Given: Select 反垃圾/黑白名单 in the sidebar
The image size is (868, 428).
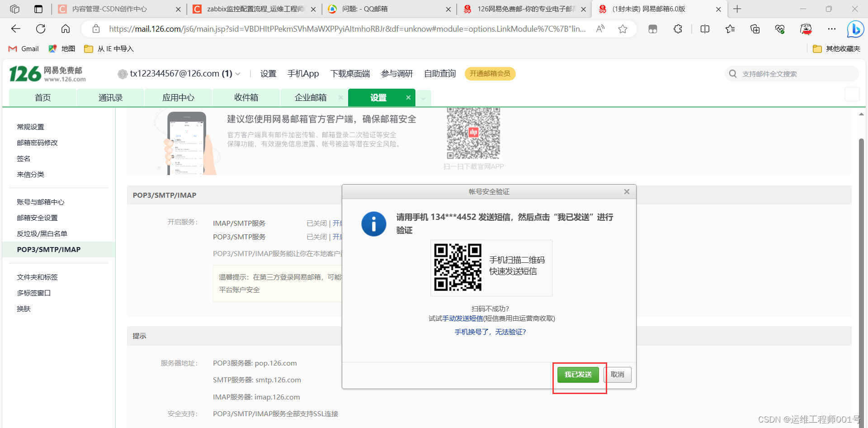Looking at the screenshot, I should (x=42, y=234).
